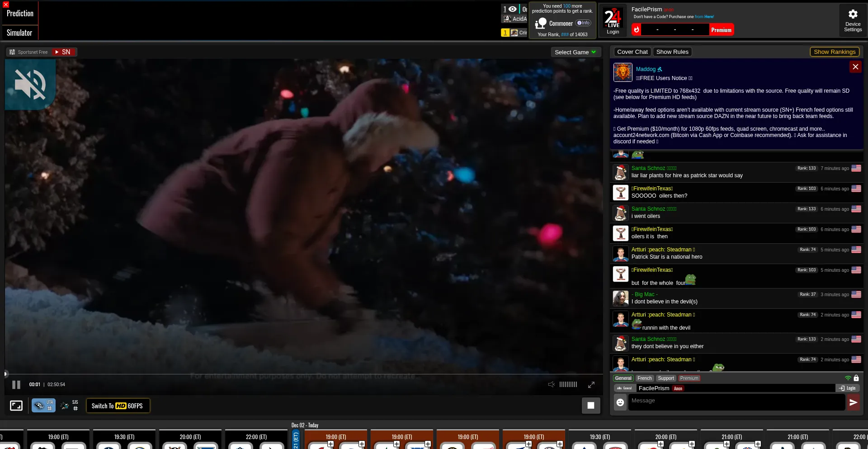Screen dimensions: 868x449
Task: Click 'I dont believe in the devil(s)' message
Action: point(665,302)
